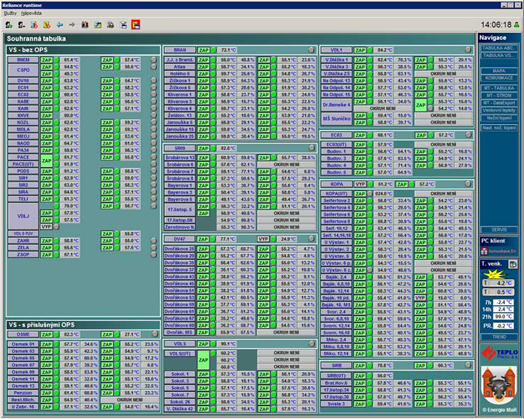This screenshot has height=419, width=524.
Task: Go back with the blue left arrow
Action: coord(60,25)
